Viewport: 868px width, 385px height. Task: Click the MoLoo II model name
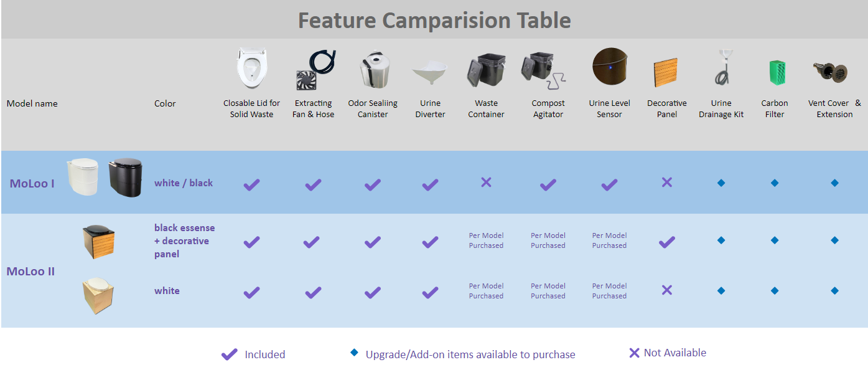click(30, 272)
